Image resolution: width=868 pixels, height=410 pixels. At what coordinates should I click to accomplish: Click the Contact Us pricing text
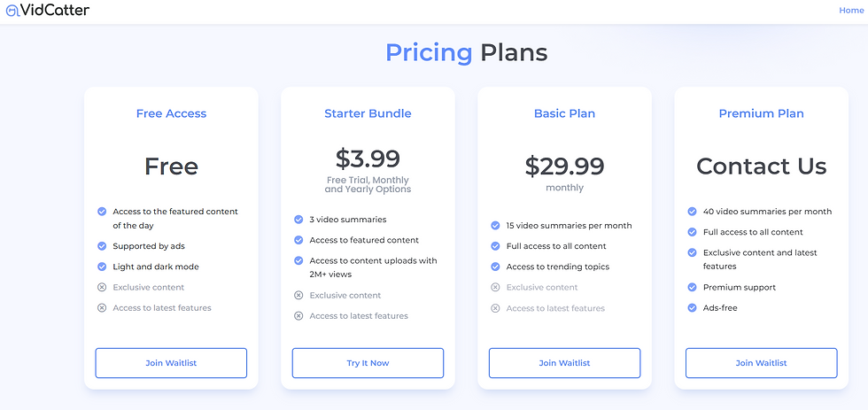761,166
